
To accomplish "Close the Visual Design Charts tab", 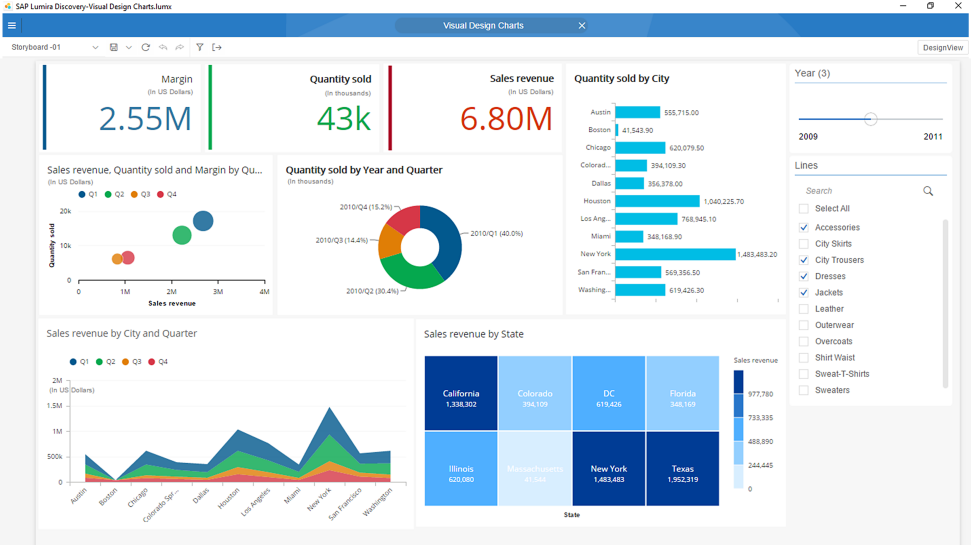I will tap(582, 26).
